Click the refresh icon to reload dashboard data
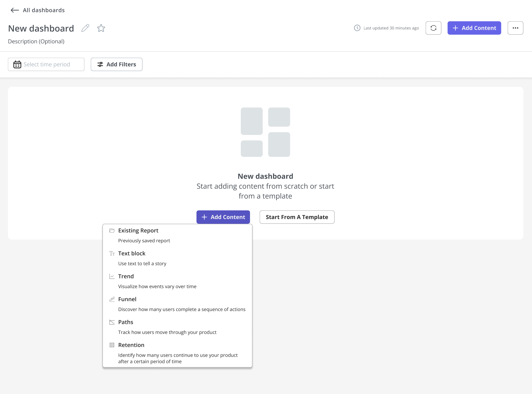 434,28
